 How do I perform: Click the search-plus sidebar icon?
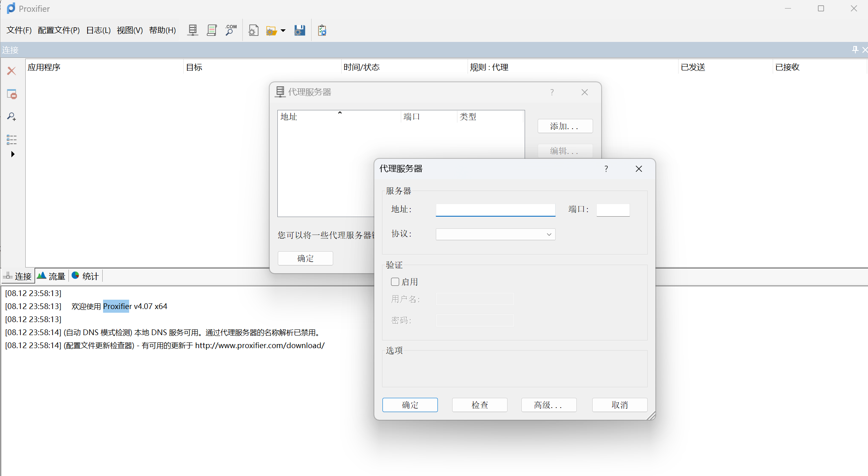(12, 117)
